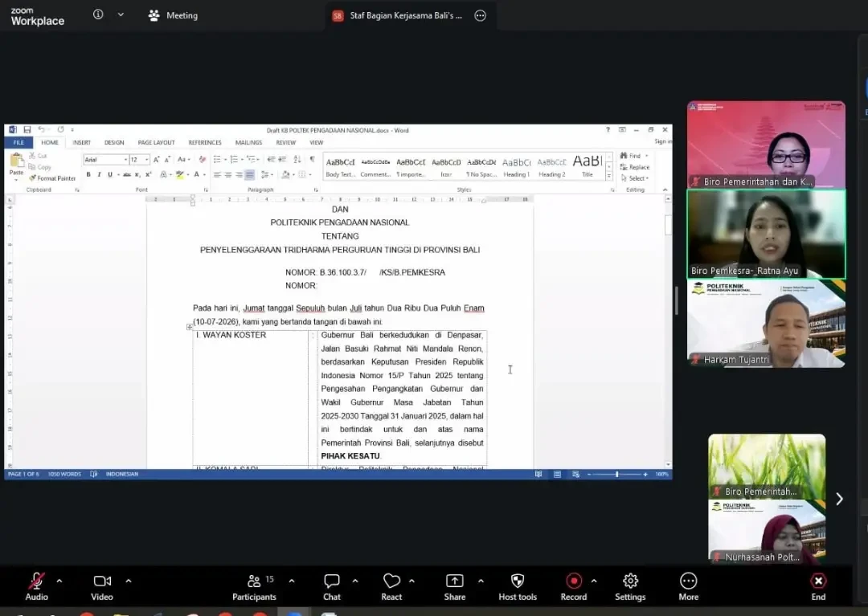Switch to the DESIGN ribbon tab

[x=114, y=142]
